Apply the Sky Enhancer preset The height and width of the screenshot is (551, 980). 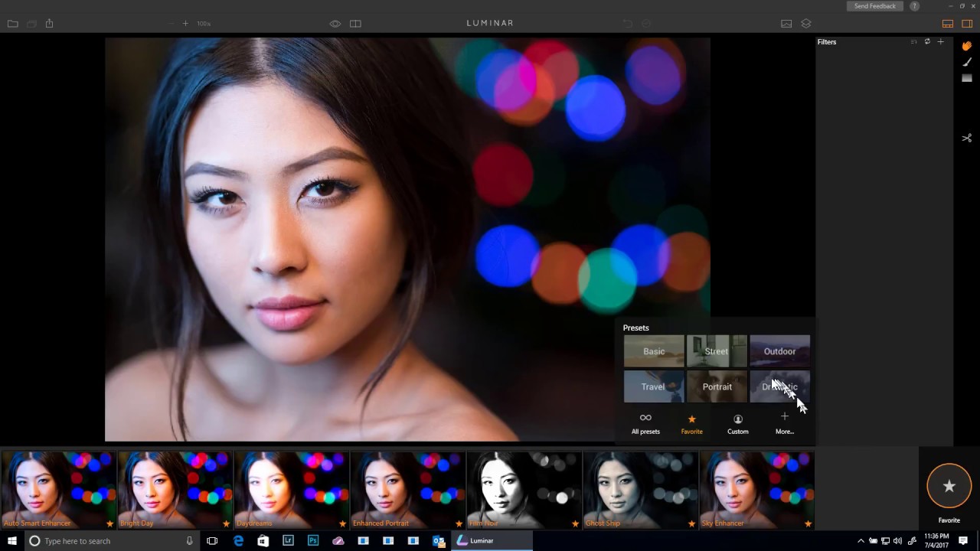pyautogui.click(x=756, y=490)
